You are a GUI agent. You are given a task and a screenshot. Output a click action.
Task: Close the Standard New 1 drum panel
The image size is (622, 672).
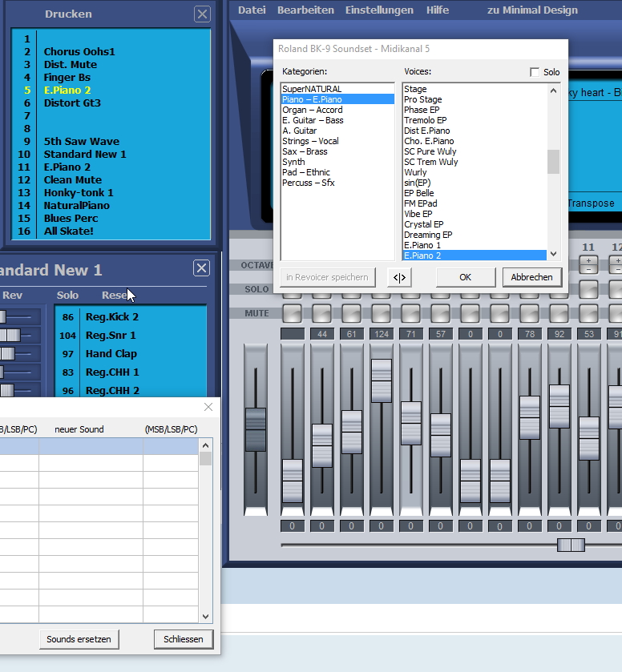click(x=201, y=268)
